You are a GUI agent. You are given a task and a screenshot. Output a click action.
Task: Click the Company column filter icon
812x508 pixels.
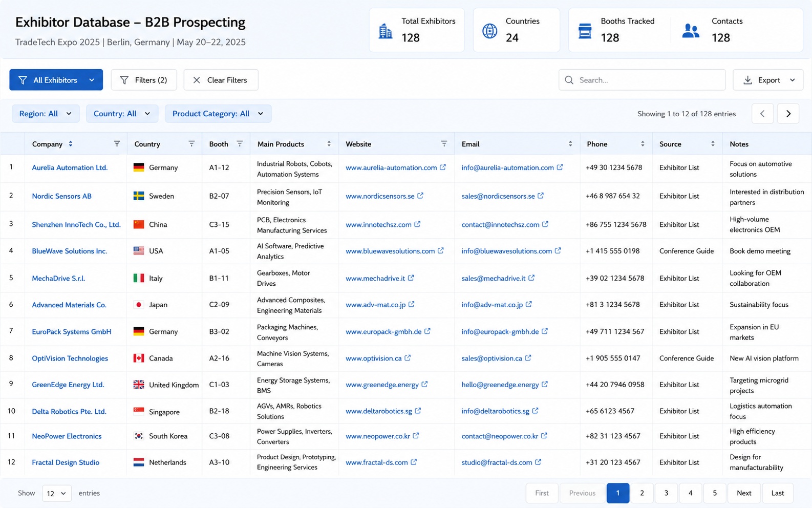pyautogui.click(x=117, y=144)
